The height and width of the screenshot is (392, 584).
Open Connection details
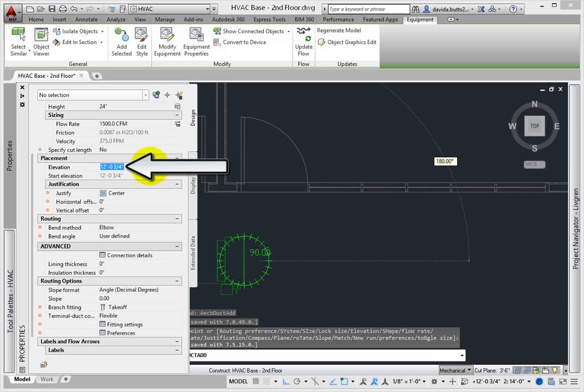(x=126, y=255)
